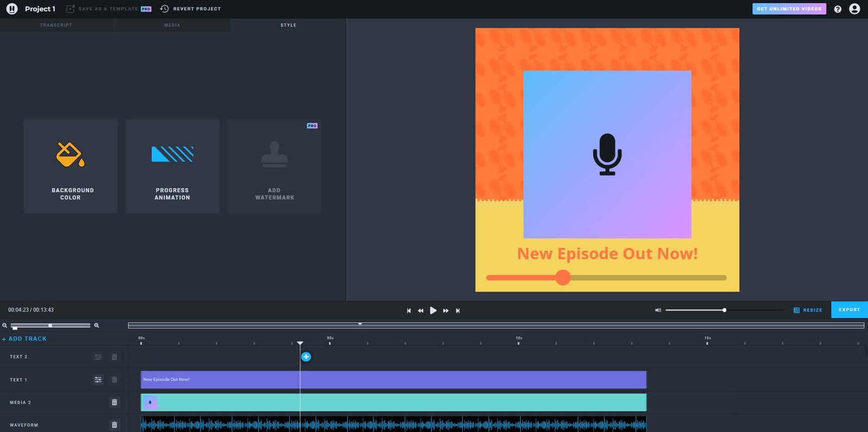Click Add Track link

tap(24, 339)
